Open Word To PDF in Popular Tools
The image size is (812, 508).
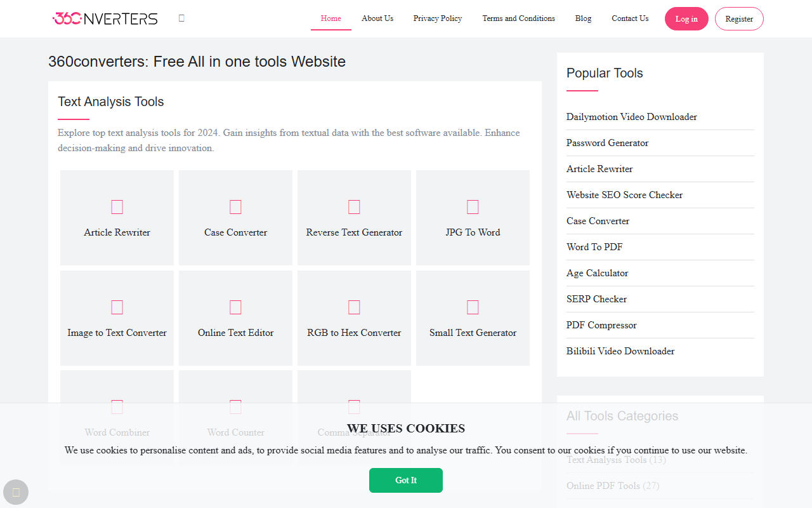(x=594, y=247)
